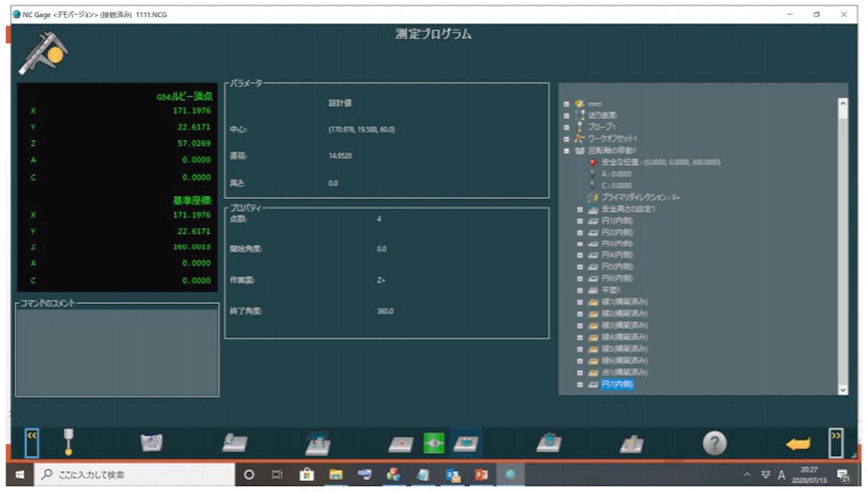This screenshot has height=492, width=868.
Task: Open PowerPoint from the Windows taskbar
Action: 481,475
